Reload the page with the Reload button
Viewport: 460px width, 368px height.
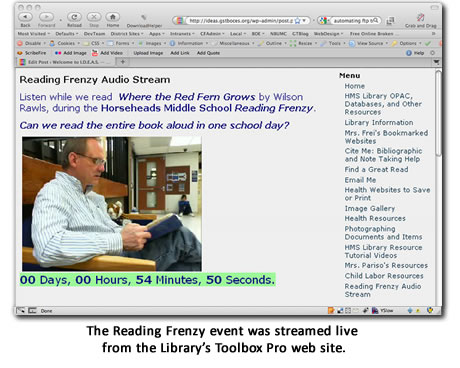point(74,17)
